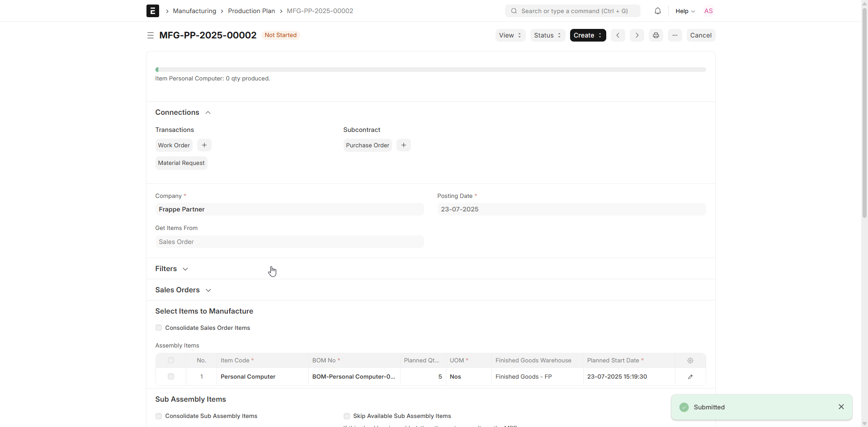The width and height of the screenshot is (868, 427).
Task: Enable Consolidate Sales Order Items checkbox
Action: click(x=159, y=328)
